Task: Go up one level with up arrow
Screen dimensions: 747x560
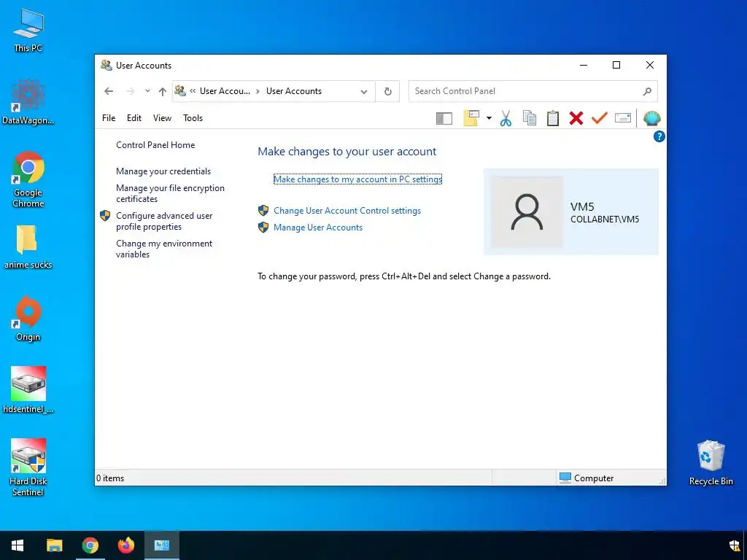Action: coord(163,91)
